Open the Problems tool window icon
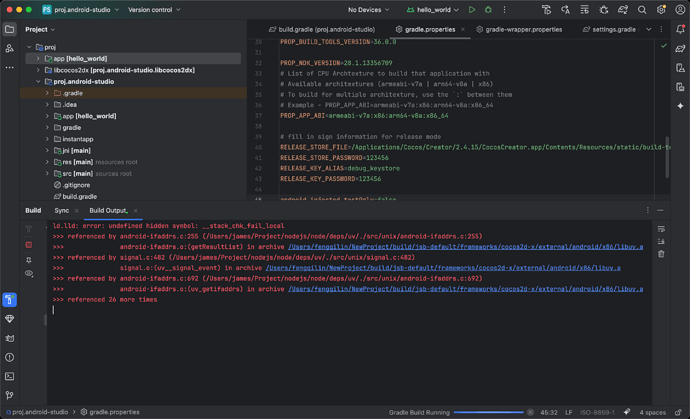690x419 pixels. click(x=9, y=357)
